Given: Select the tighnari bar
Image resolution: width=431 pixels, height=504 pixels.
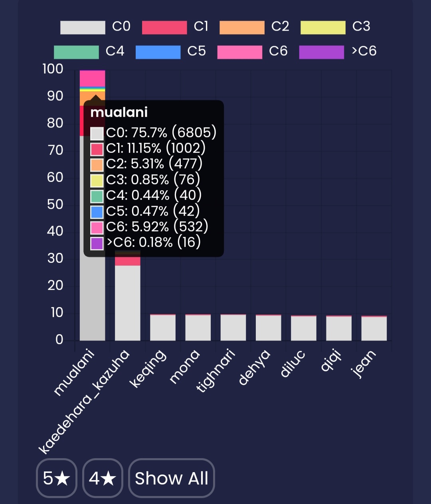Looking at the screenshot, I should point(233,328).
